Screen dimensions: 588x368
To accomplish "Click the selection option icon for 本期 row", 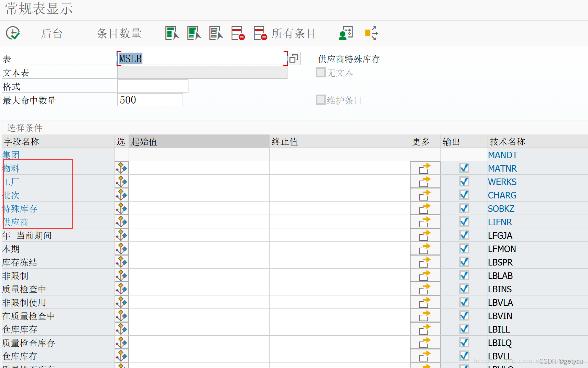I will (x=122, y=249).
